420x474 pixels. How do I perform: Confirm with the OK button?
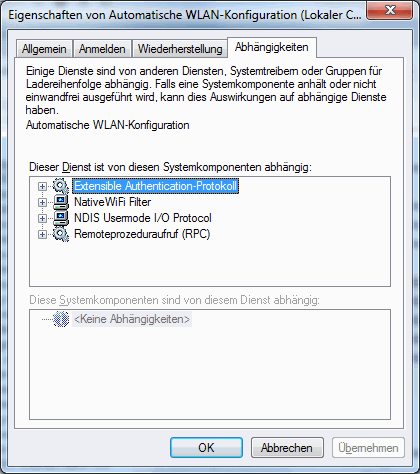click(x=206, y=448)
